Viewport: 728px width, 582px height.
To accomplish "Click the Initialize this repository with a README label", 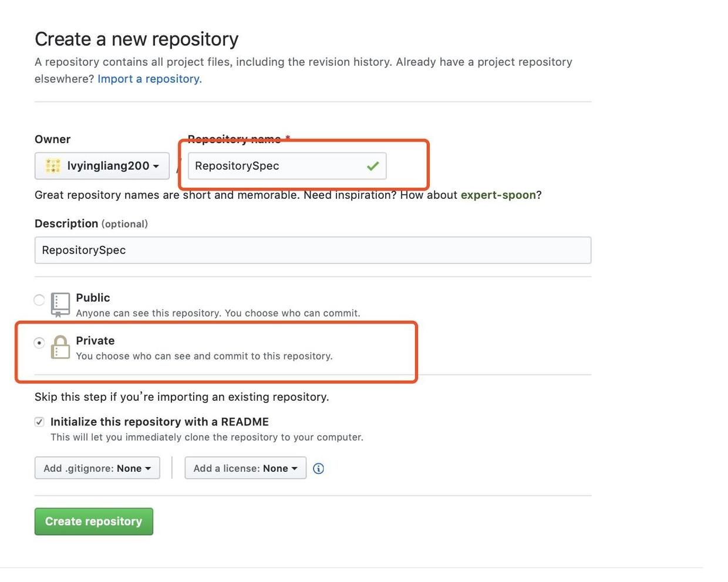I will pyautogui.click(x=160, y=422).
